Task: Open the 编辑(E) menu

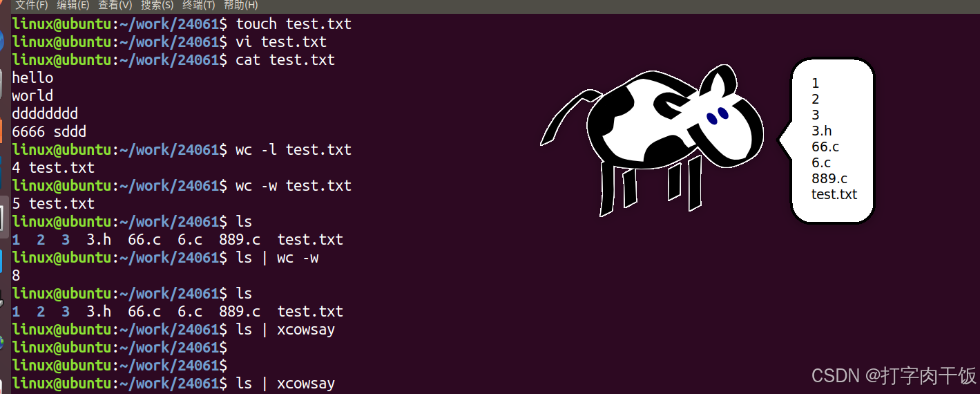Action: tap(73, 6)
